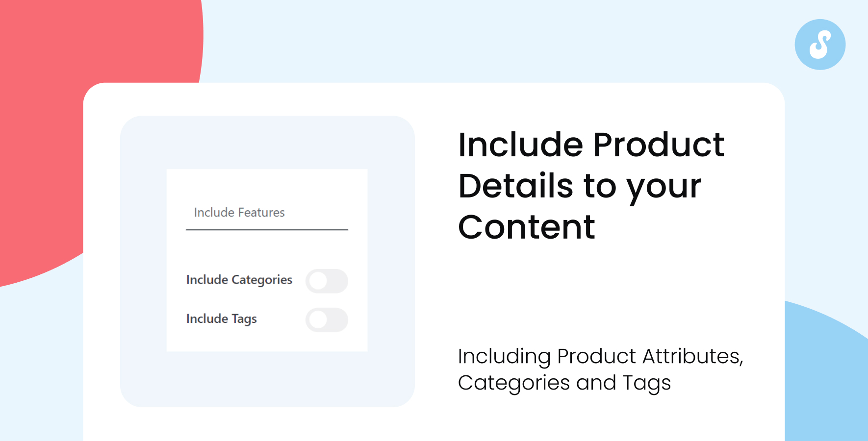Click the 'Including Product Attributes,' subtitle line

pos(600,357)
